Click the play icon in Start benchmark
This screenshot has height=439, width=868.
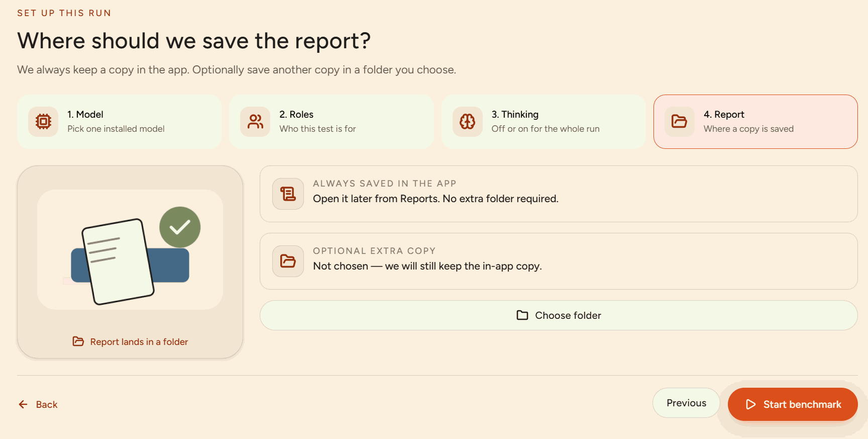click(x=750, y=404)
